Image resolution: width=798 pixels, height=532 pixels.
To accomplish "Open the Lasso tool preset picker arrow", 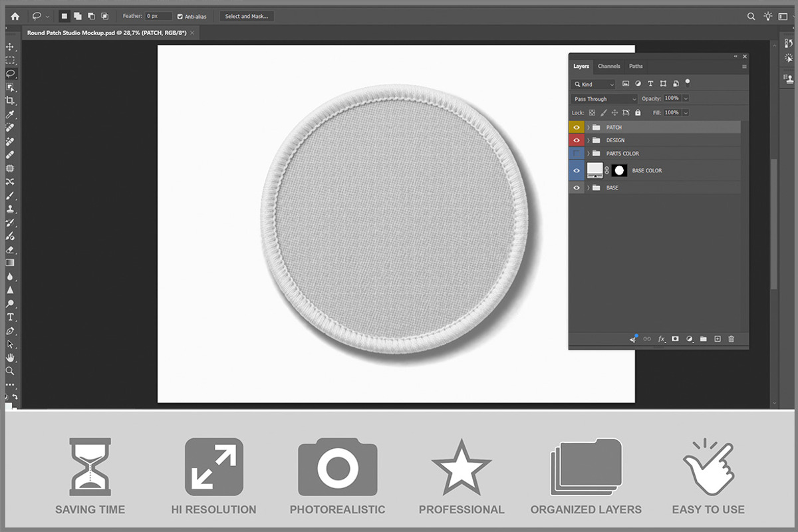I will pyautogui.click(x=47, y=16).
